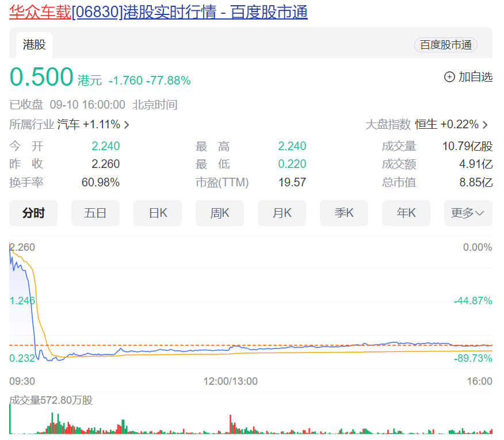Click the 09:30 opening volume bar

point(10,419)
